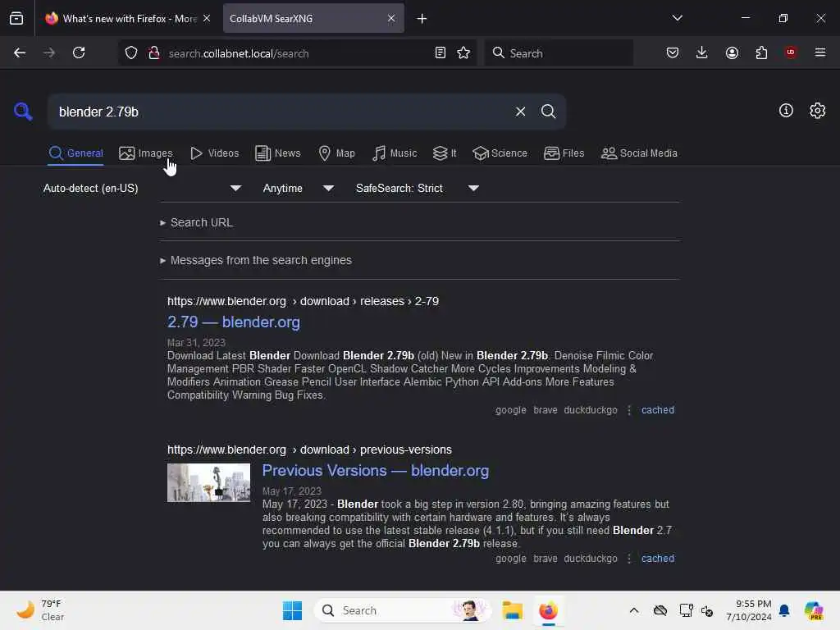Bookmark this page with star icon
840x630 pixels.
463,52
